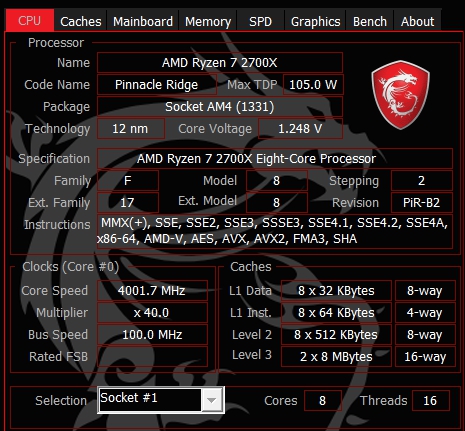
Task: Click the Selection label
Action: pos(61,400)
